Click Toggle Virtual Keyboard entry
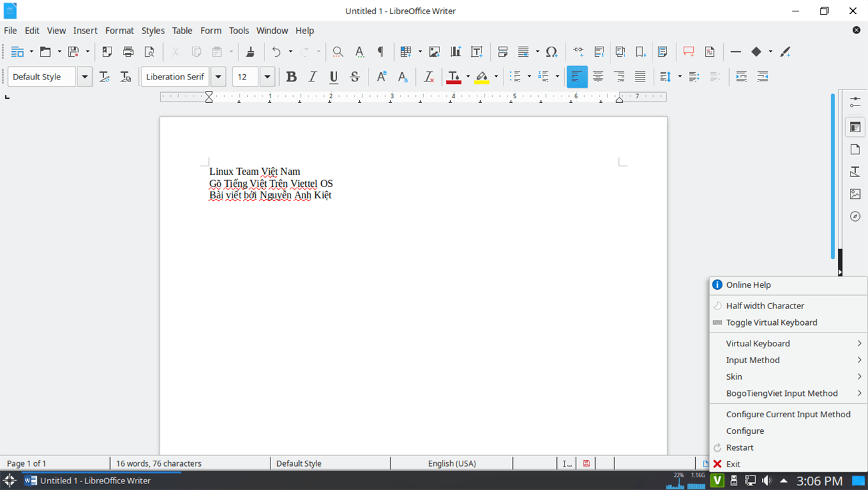 click(x=788, y=322)
